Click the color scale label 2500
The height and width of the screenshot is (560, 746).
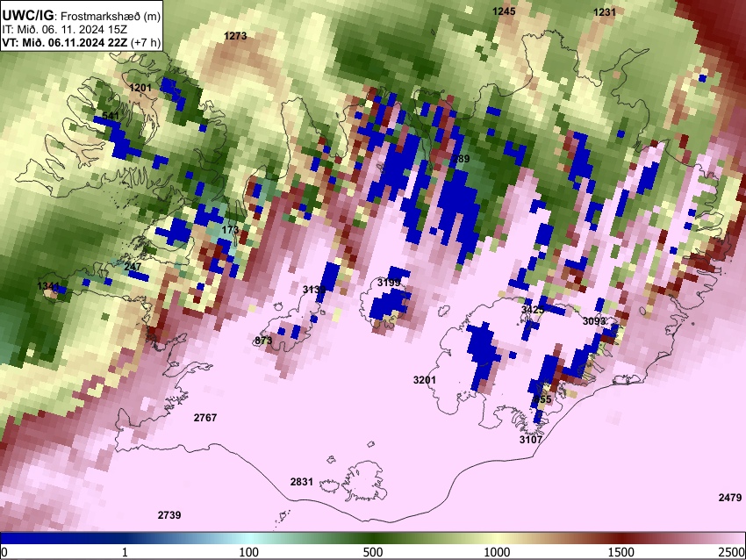732,552
